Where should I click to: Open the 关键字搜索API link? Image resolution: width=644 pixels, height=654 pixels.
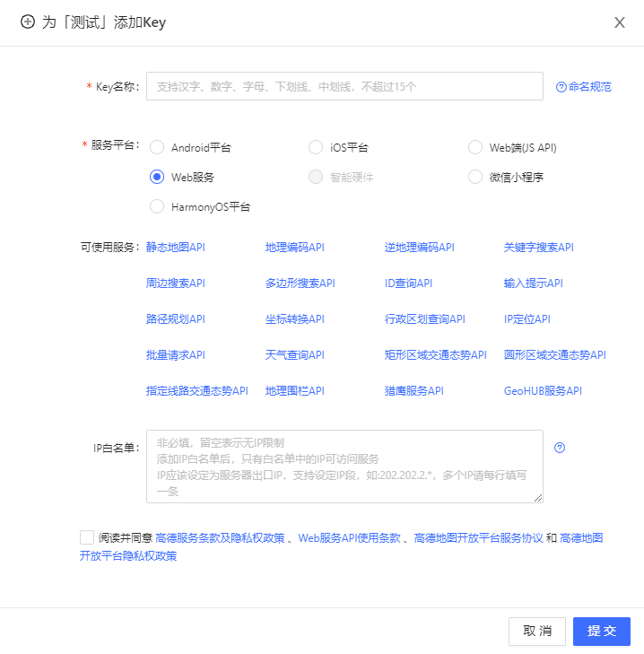(x=539, y=248)
